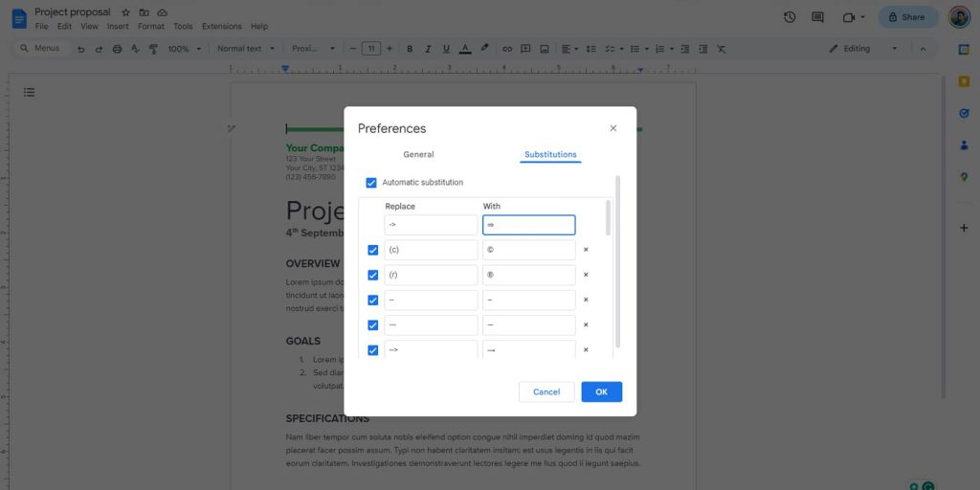
Task: Click the print icon in toolbar
Action: 117,49
